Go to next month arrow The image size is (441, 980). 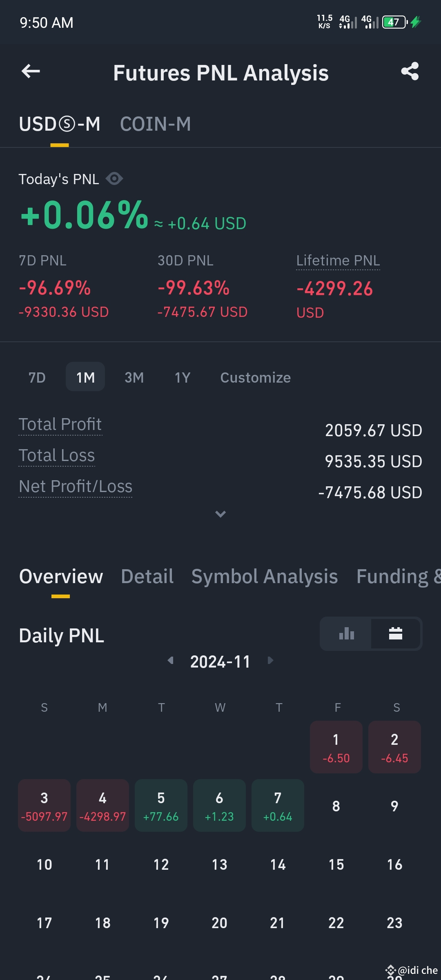point(270,660)
